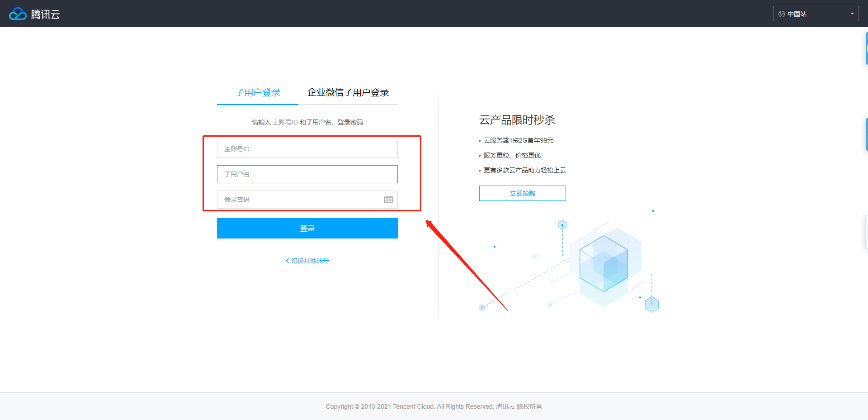Click the globe icon beside 中国站
The image size is (868, 420).
click(781, 14)
